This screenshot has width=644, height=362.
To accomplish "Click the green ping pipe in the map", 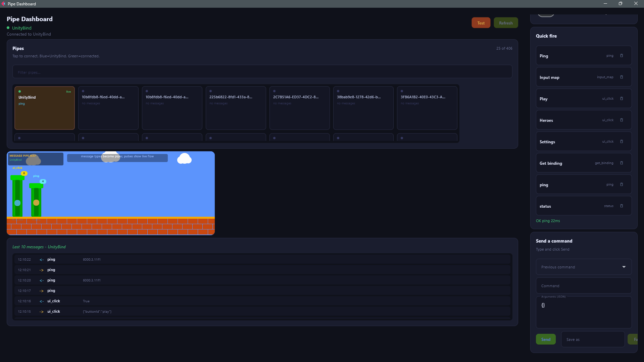I will point(36,200).
